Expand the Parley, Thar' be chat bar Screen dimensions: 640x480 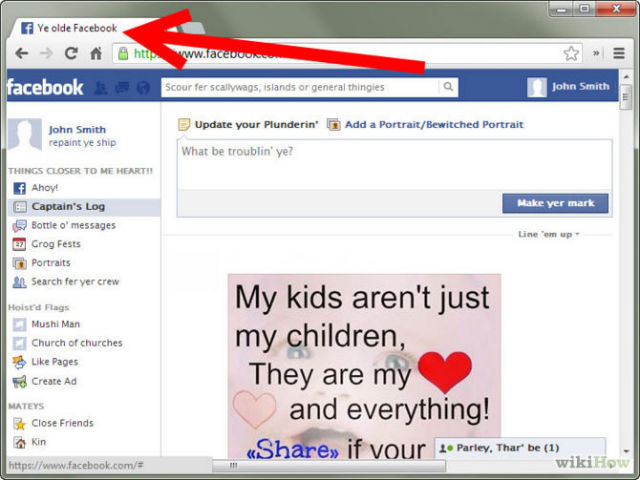[520, 448]
